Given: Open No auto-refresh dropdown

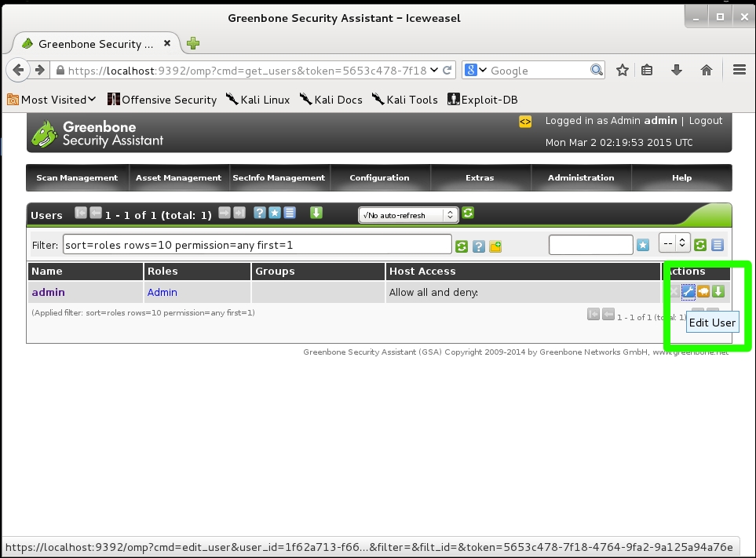Looking at the screenshot, I should click(408, 215).
